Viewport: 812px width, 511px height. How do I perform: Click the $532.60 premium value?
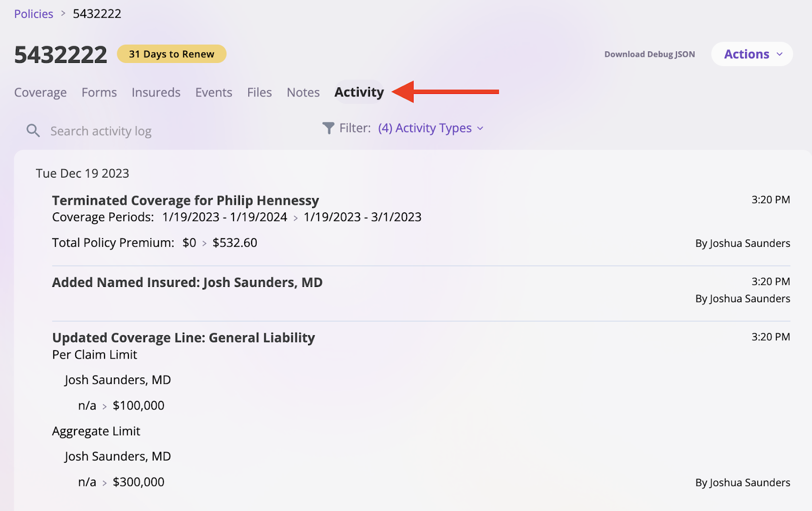pos(235,243)
